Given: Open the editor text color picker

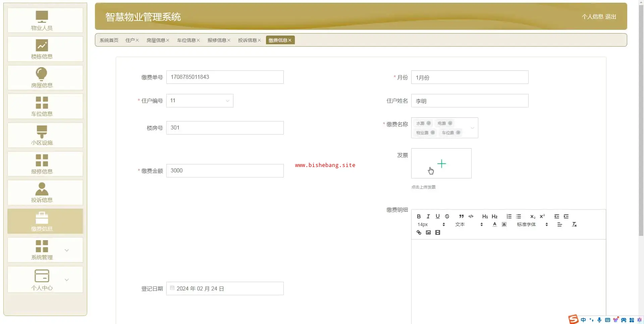Looking at the screenshot, I should tap(494, 224).
